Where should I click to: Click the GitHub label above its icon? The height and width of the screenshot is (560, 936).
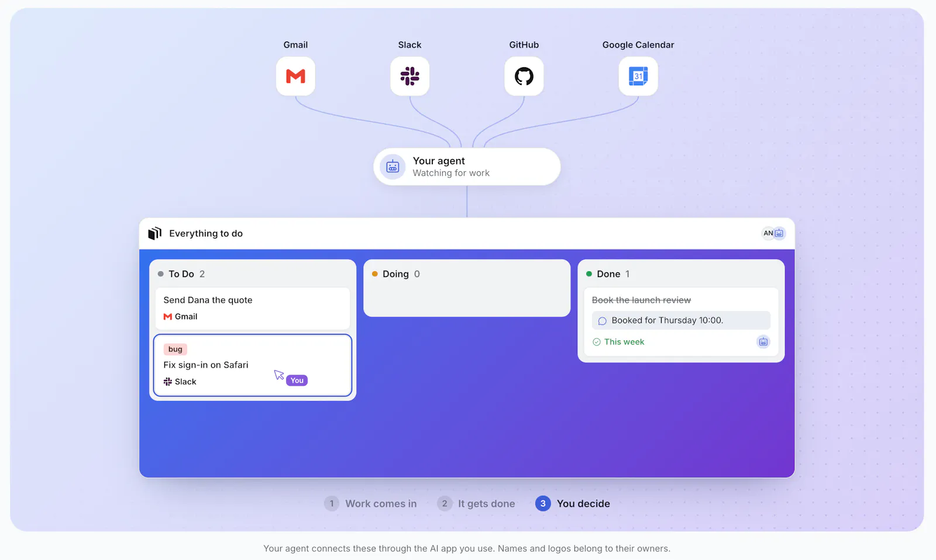[524, 45]
